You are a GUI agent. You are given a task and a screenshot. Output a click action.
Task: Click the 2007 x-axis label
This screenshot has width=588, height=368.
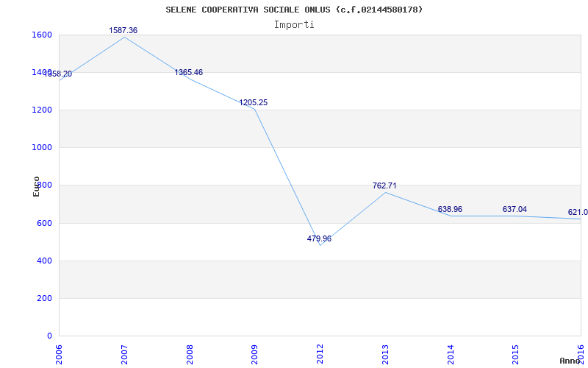(124, 355)
